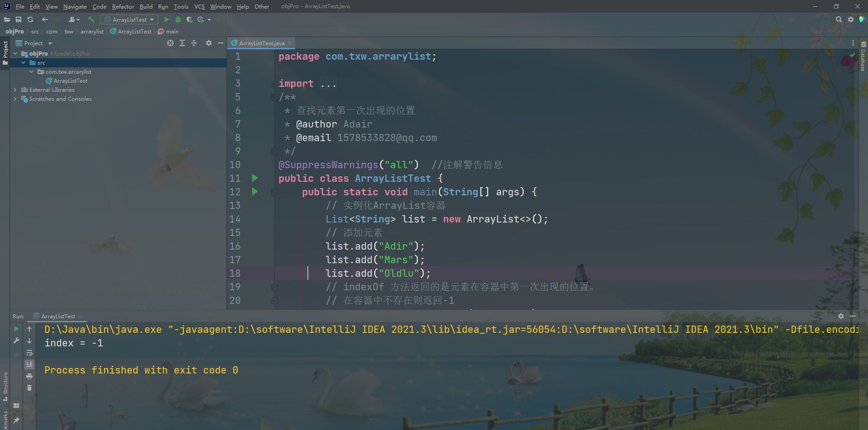This screenshot has width=868, height=430.
Task: Open Run panel settings gear
Action: (841, 316)
